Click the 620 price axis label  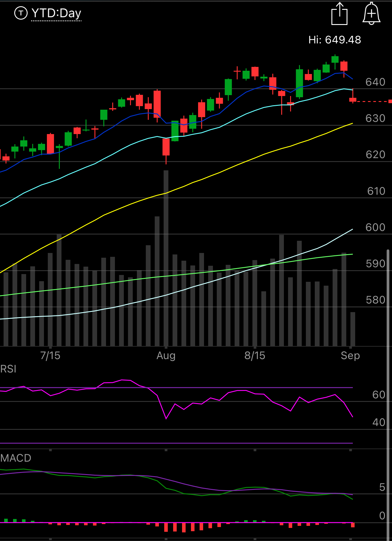[x=375, y=155]
